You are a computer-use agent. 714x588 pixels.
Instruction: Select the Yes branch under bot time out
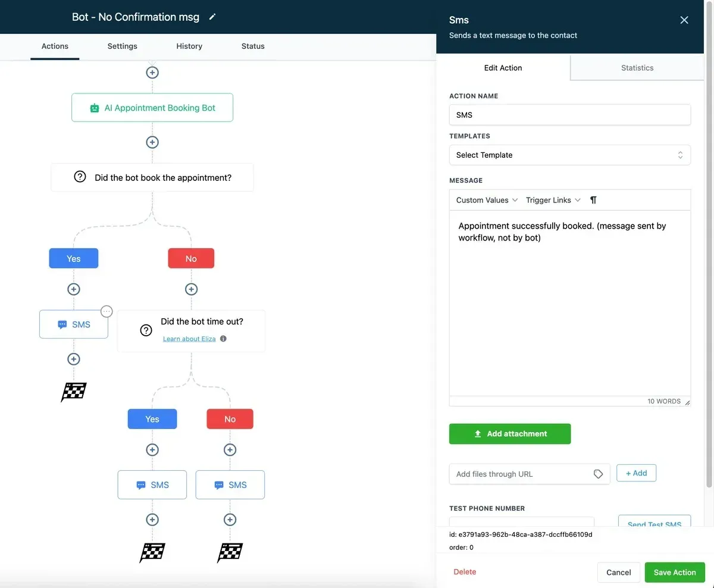[x=152, y=419]
